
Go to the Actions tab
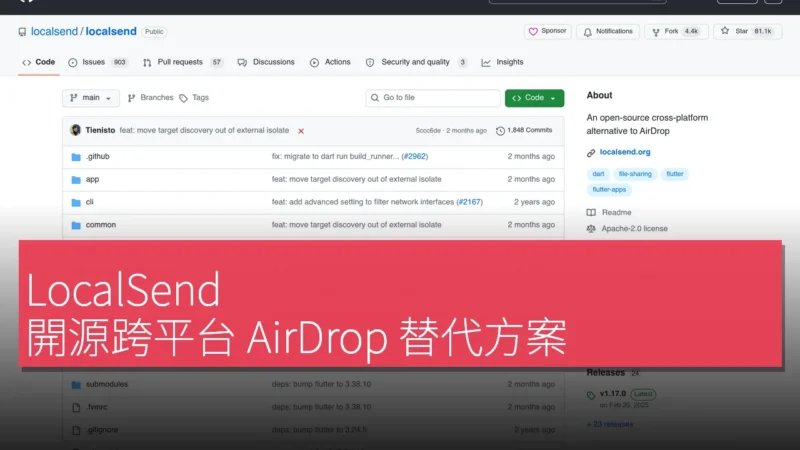(x=330, y=62)
